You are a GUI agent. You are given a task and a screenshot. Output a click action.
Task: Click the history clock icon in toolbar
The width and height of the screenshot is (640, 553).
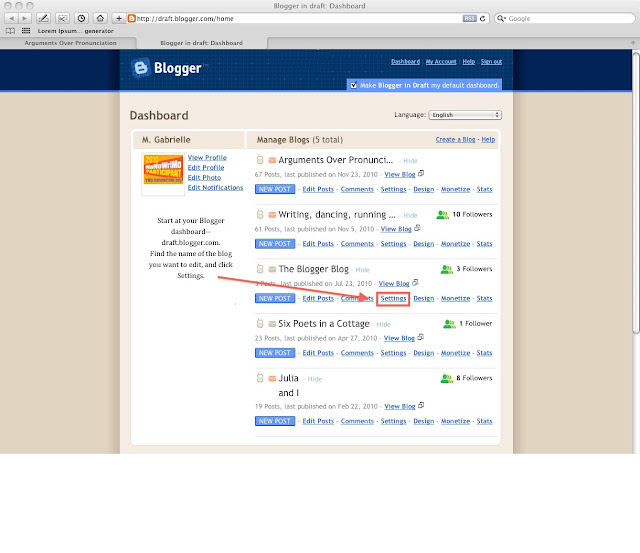pos(81,18)
